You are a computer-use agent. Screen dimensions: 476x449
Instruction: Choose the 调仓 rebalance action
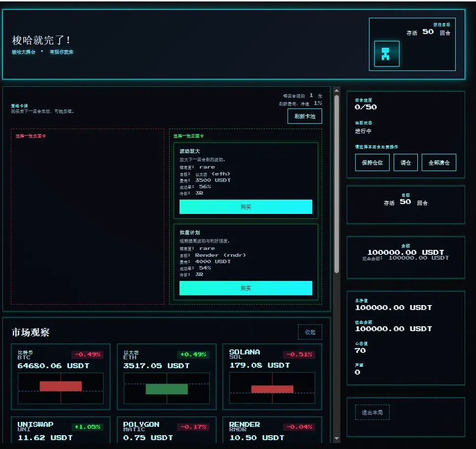405,163
